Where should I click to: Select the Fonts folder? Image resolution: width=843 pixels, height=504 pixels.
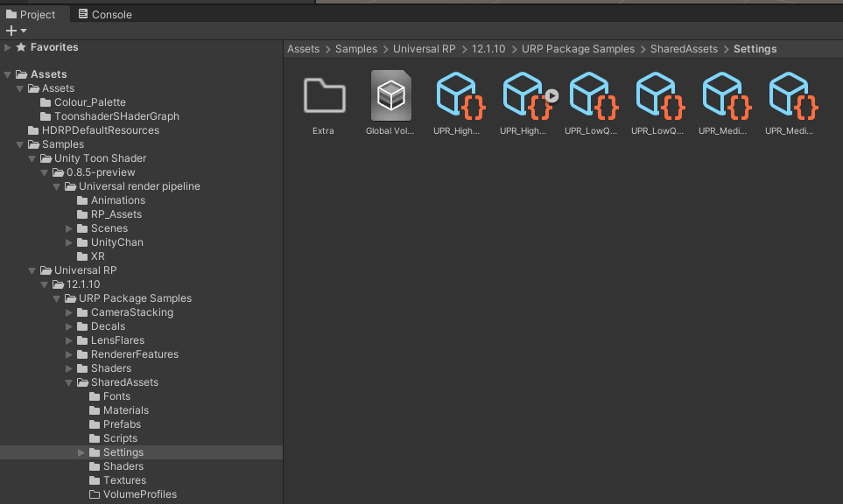click(x=110, y=396)
